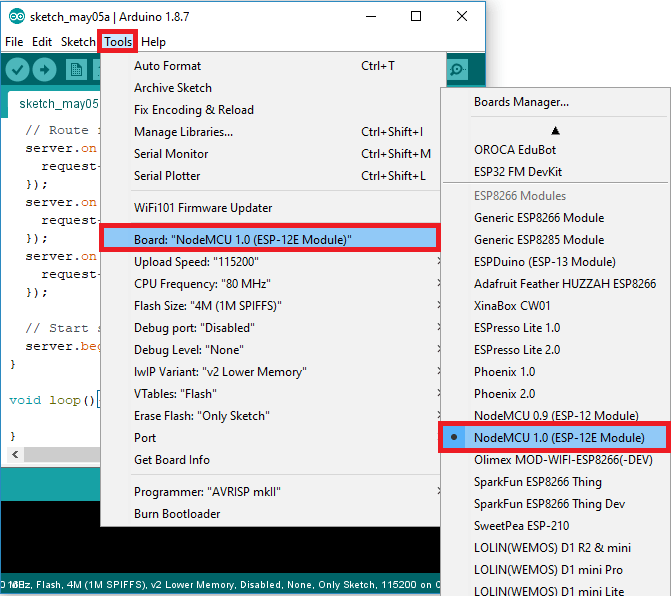This screenshot has width=672, height=596.
Task: Open Boards Manager
Action: pos(521,102)
